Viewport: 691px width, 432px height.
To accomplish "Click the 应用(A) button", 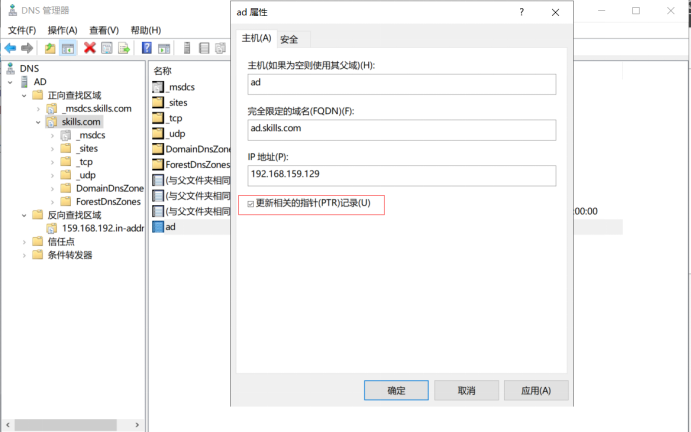I will coord(536,390).
